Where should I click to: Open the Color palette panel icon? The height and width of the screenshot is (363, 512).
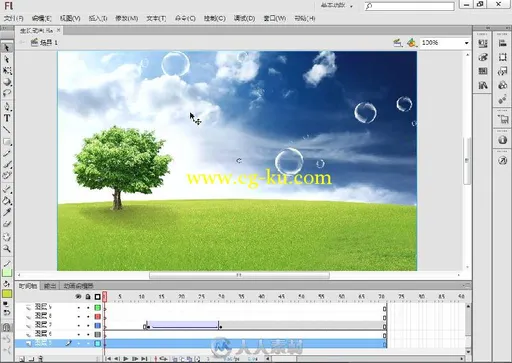coord(483,57)
